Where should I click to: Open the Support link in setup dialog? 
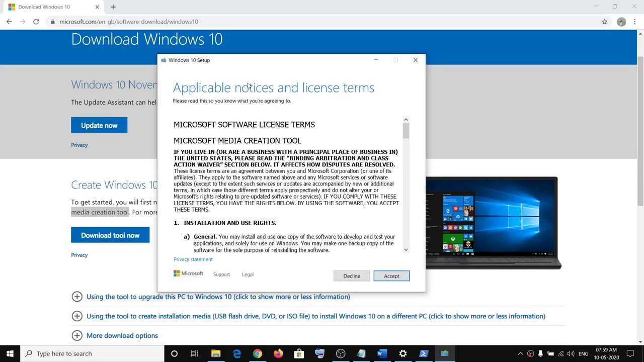(x=221, y=275)
